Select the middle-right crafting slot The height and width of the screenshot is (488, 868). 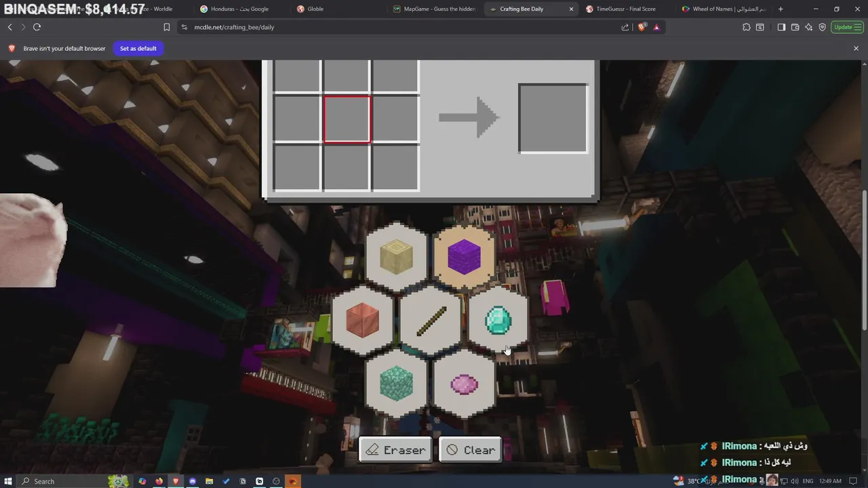396,119
